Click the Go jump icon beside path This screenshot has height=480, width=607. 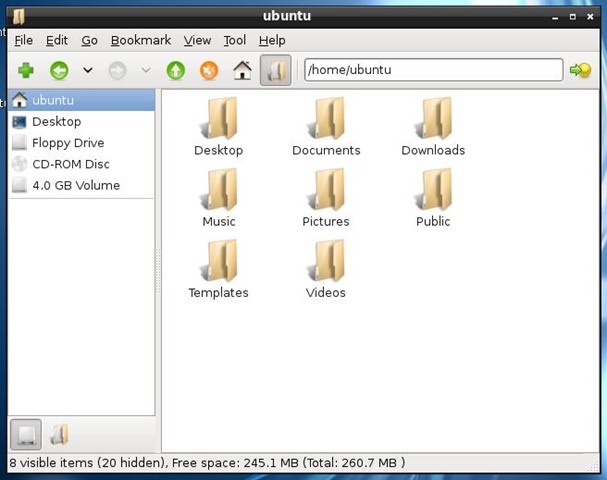tap(580, 70)
